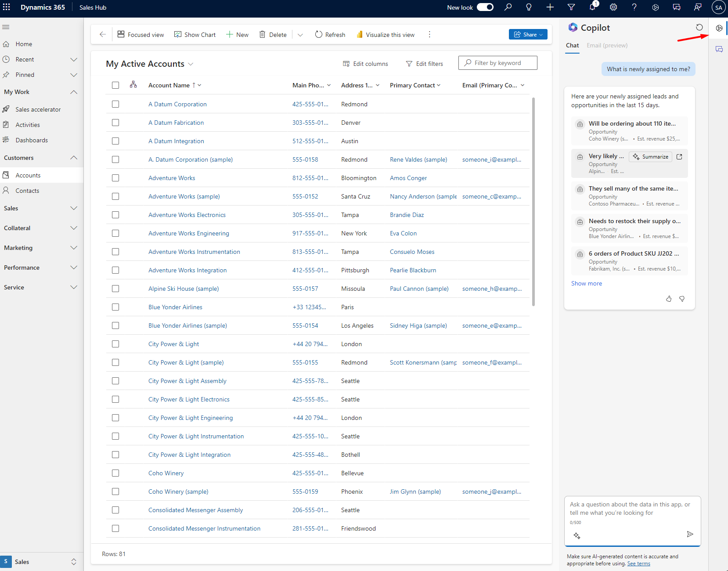Click the Refresh command
728x571 pixels.
[330, 35]
